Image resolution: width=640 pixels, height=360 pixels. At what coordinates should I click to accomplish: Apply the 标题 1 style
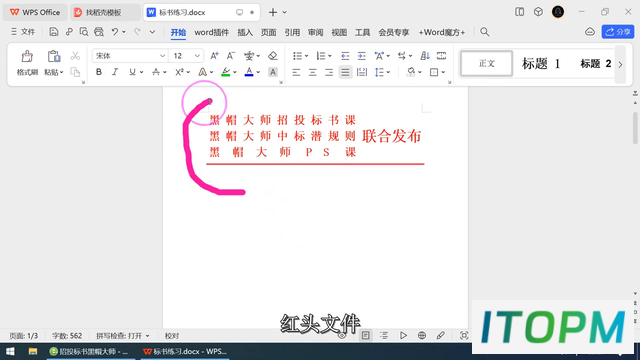click(541, 64)
